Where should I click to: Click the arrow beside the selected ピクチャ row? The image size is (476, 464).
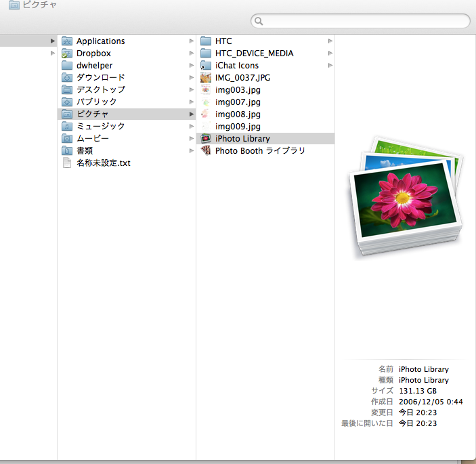pos(191,114)
